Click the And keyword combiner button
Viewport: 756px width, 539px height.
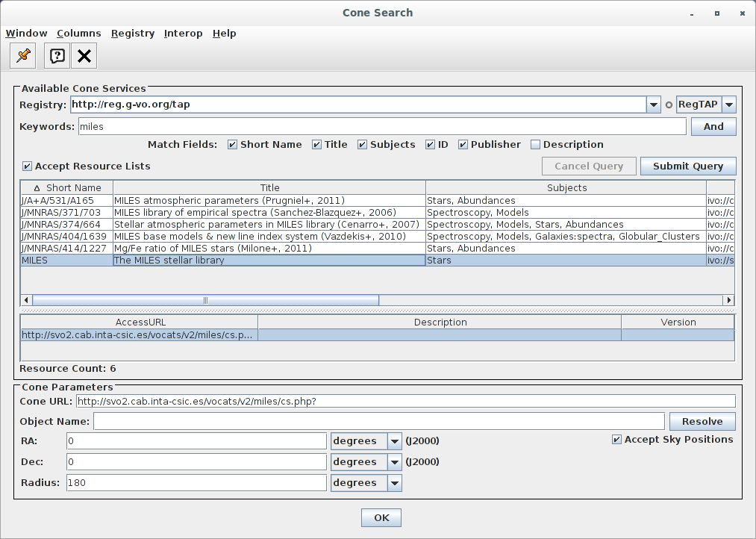[x=713, y=126]
